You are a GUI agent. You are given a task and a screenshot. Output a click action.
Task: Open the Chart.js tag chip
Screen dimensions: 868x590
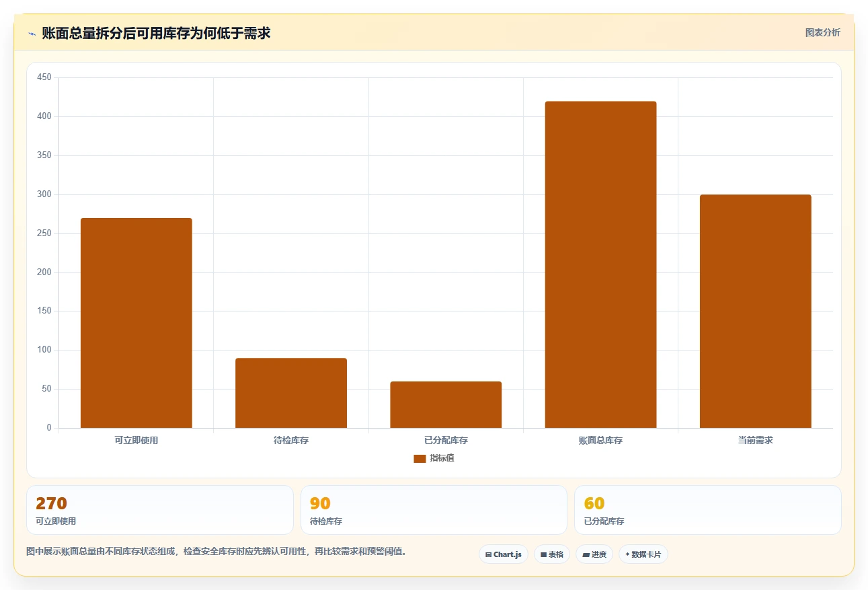coord(504,554)
